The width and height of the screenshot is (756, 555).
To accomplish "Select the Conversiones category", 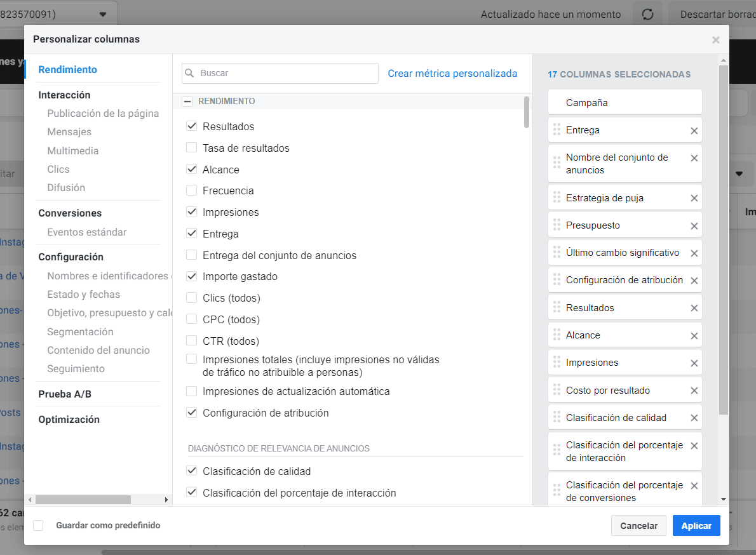I will click(x=70, y=213).
